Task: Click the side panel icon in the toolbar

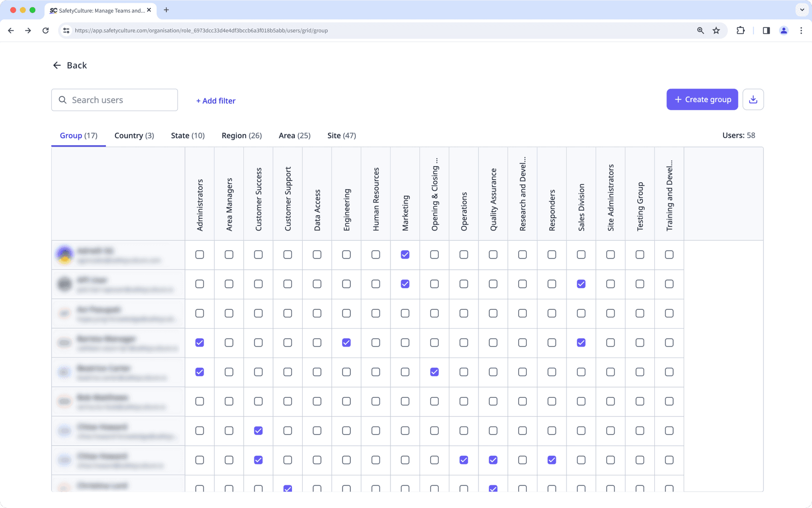Action: pyautogui.click(x=766, y=30)
